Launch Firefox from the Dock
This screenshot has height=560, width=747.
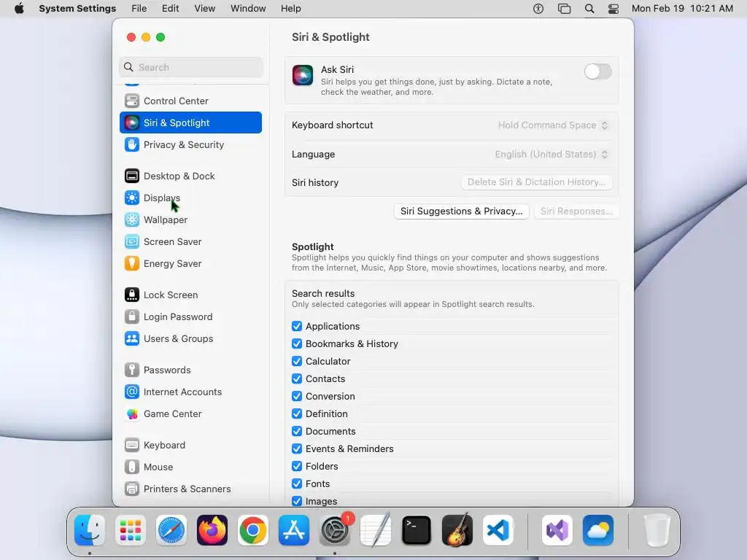coord(212,531)
